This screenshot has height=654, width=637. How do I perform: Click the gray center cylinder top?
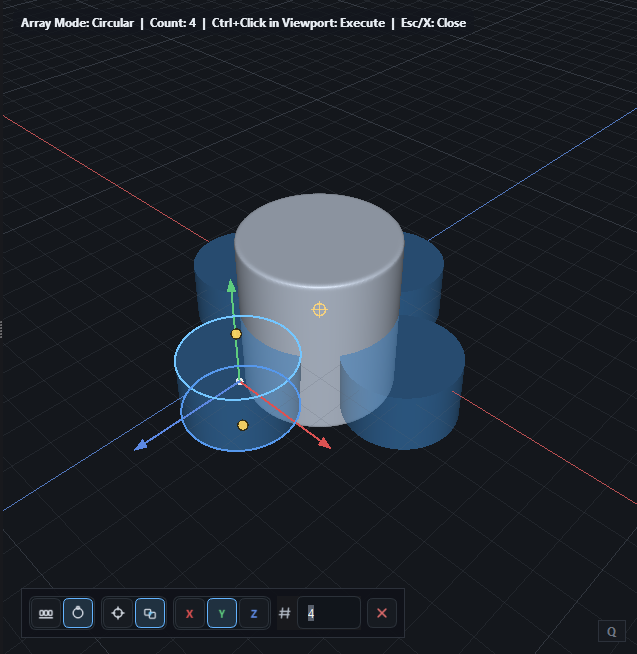point(319,240)
